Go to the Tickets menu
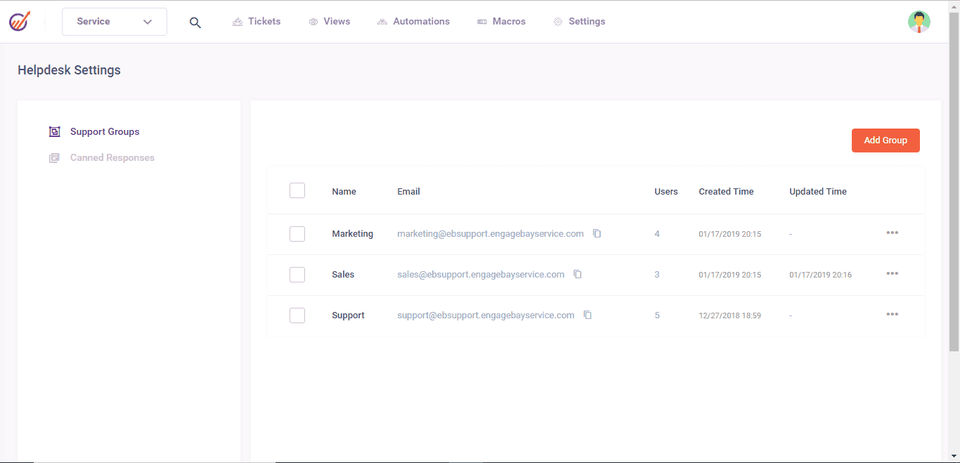The height and width of the screenshot is (463, 960). 256,21
